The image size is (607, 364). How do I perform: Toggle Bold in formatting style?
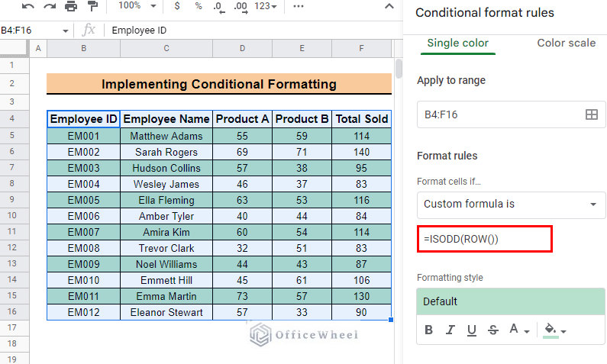coord(428,330)
